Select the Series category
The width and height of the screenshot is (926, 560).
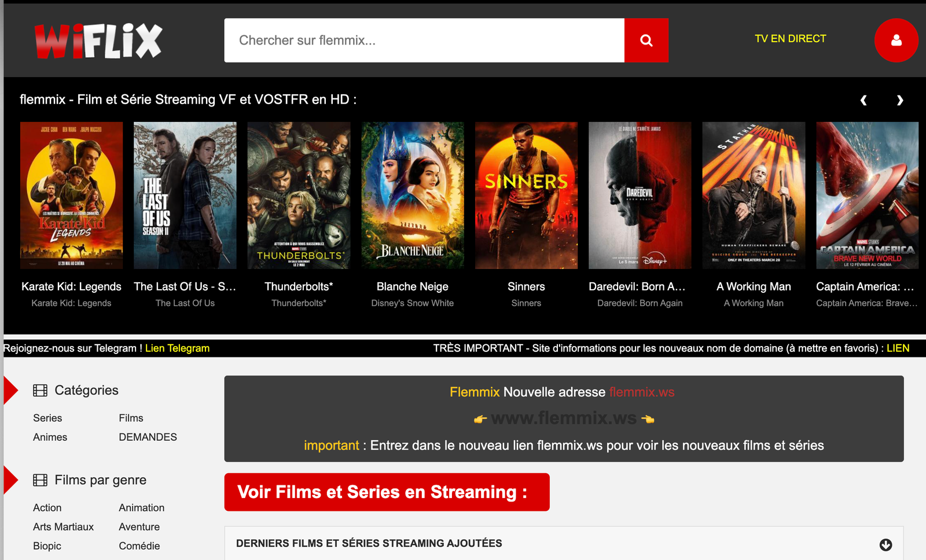47,418
